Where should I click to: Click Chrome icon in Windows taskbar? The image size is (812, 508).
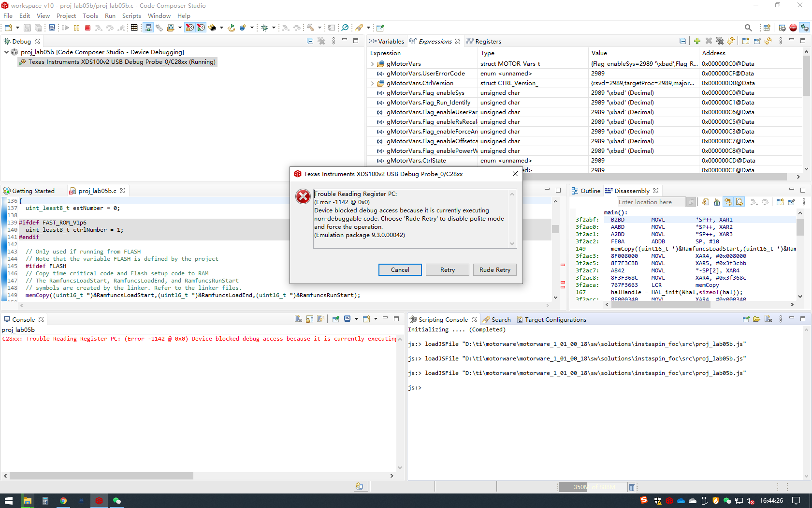pyautogui.click(x=63, y=501)
